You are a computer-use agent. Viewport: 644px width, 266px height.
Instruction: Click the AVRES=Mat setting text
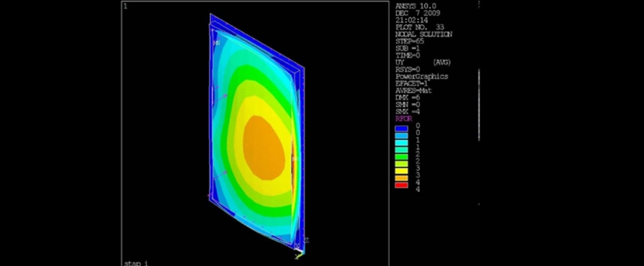coord(413,90)
